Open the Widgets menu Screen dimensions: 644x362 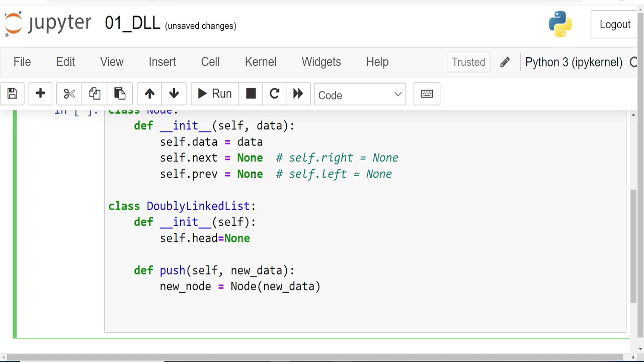321,62
